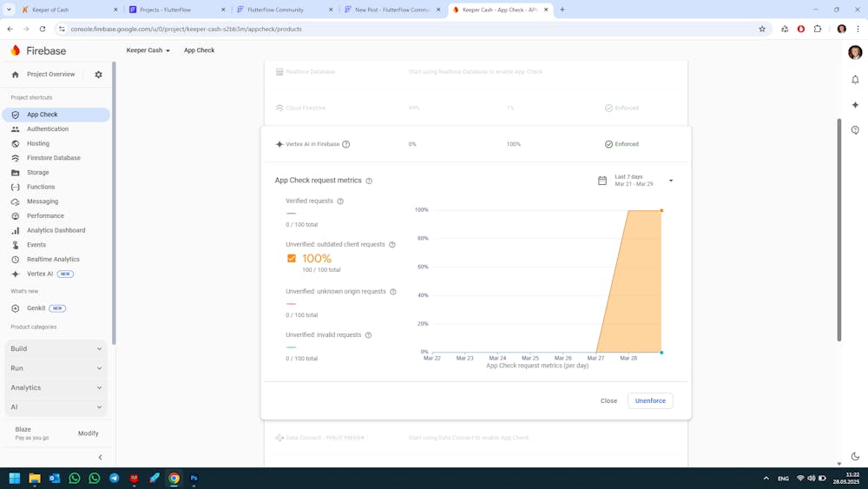
Task: Open Chrome menu three dots
Action: click(x=858, y=29)
